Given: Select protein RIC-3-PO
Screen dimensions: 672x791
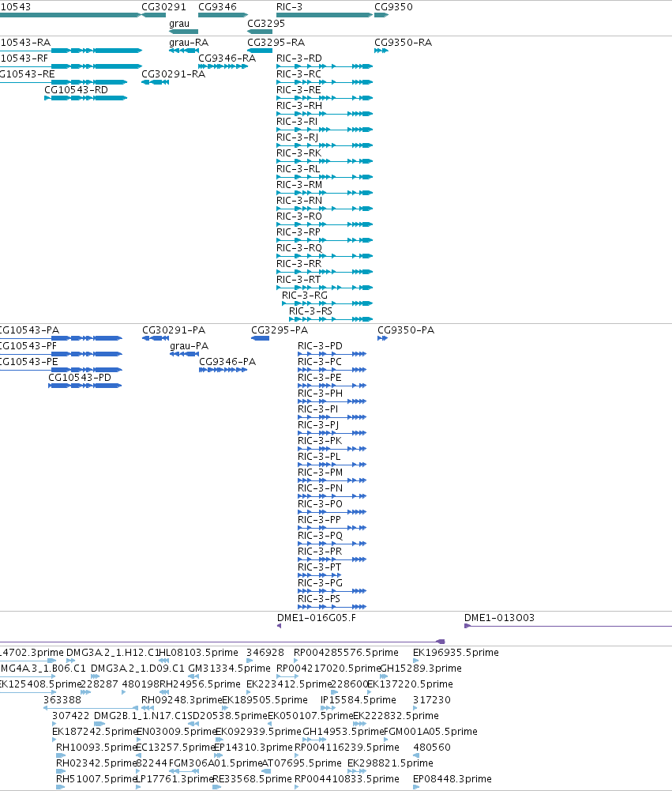Looking at the screenshot, I should coord(332,512).
